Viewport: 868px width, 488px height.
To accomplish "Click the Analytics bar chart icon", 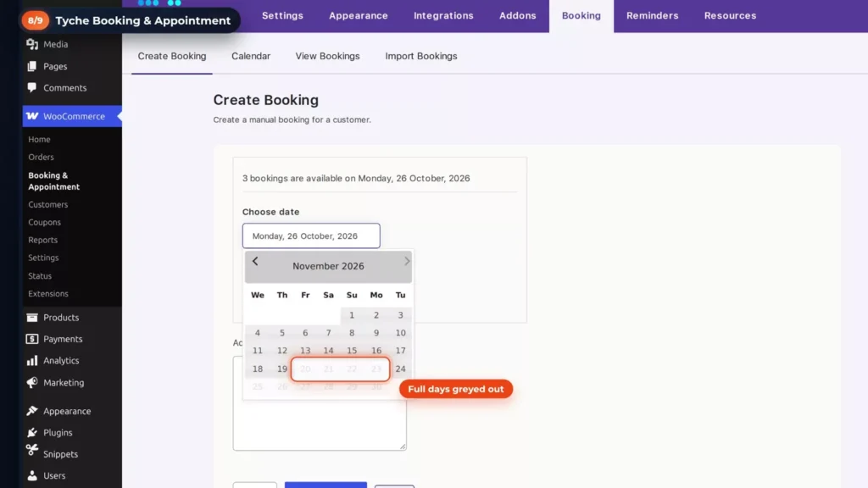I will (x=32, y=360).
